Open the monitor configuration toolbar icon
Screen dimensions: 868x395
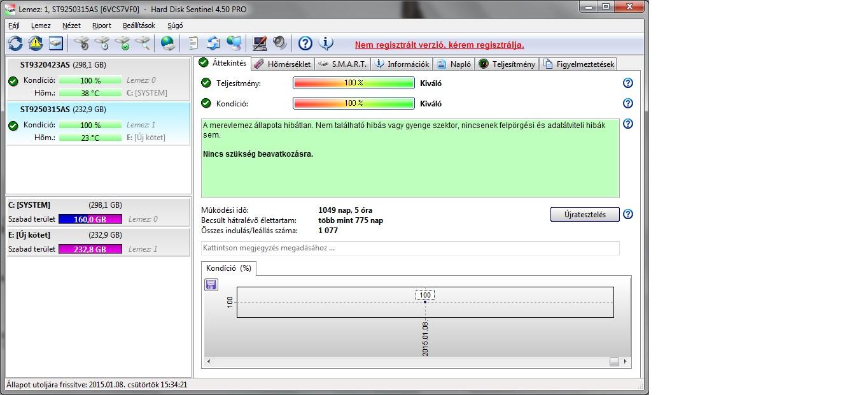pos(259,43)
